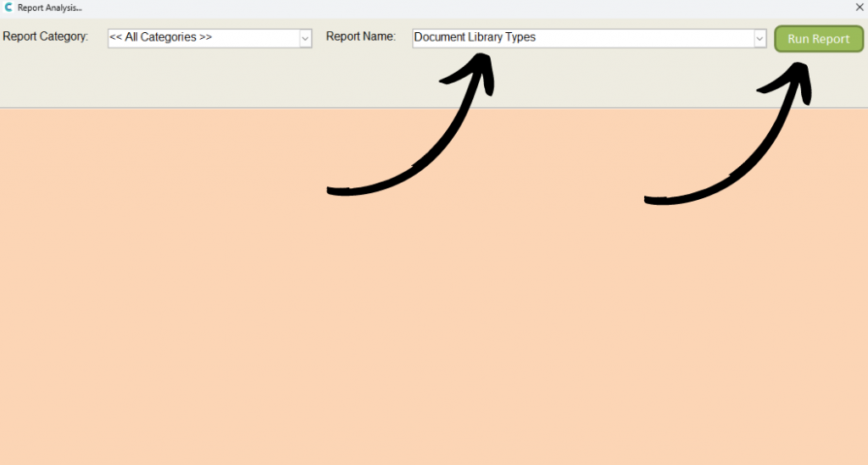Click the app logo icon in title bar
868x465 pixels.
(x=8, y=8)
